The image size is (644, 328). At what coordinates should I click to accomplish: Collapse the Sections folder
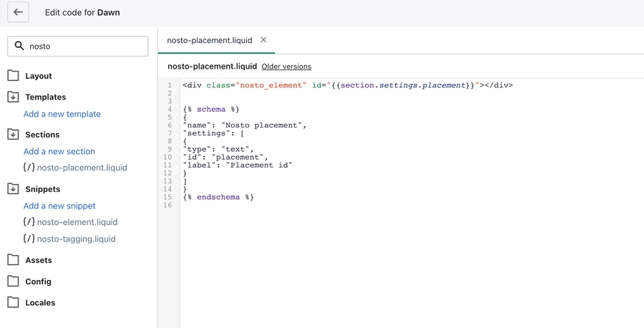pyautogui.click(x=13, y=134)
